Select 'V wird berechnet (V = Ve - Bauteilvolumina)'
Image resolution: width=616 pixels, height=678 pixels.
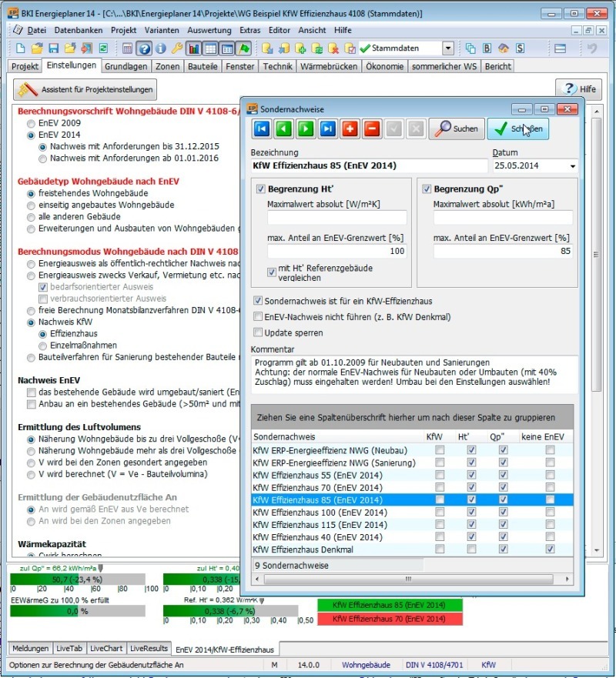31,475
